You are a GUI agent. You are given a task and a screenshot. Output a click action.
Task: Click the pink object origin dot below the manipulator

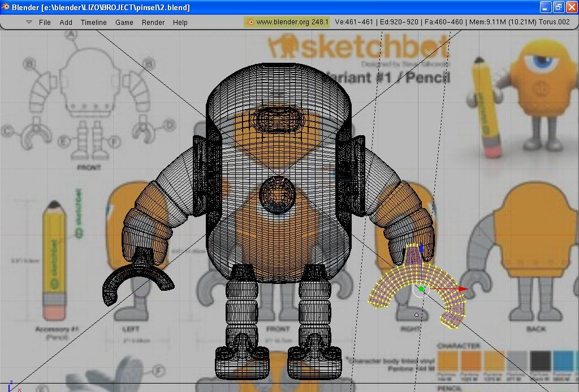417,315
